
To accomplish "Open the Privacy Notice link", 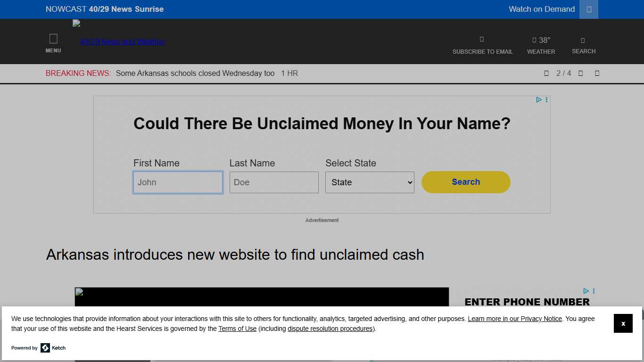I will point(514,319).
